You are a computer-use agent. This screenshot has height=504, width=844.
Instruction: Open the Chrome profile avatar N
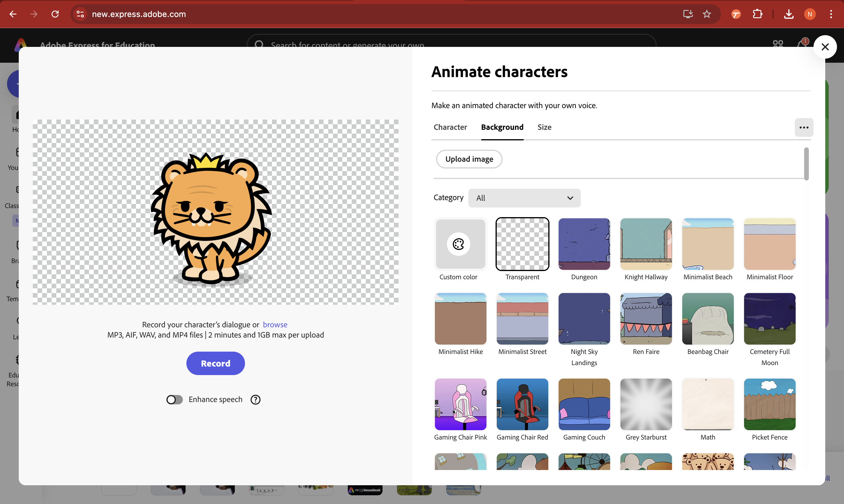point(810,14)
